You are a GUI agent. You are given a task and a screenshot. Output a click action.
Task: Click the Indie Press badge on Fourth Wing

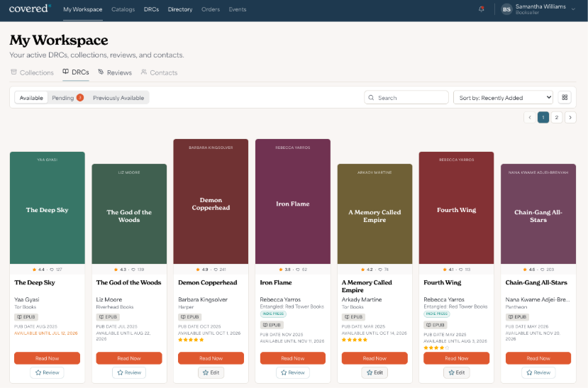pyautogui.click(x=436, y=314)
